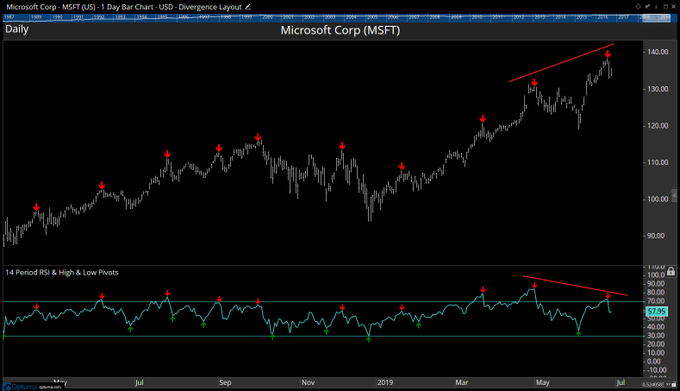This screenshot has width=680, height=391.
Task: Select the red divergence trendline on the price chart
Action: pyautogui.click(x=561, y=63)
